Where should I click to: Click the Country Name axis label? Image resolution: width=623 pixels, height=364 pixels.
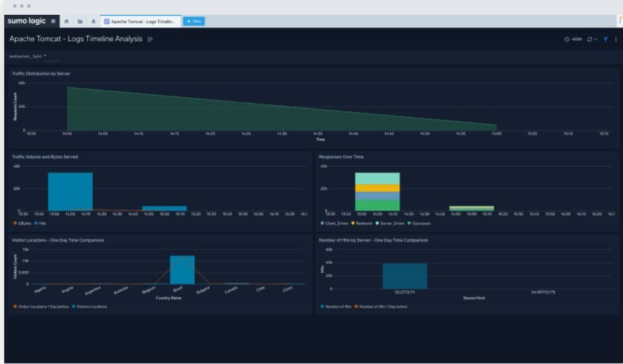(168, 298)
